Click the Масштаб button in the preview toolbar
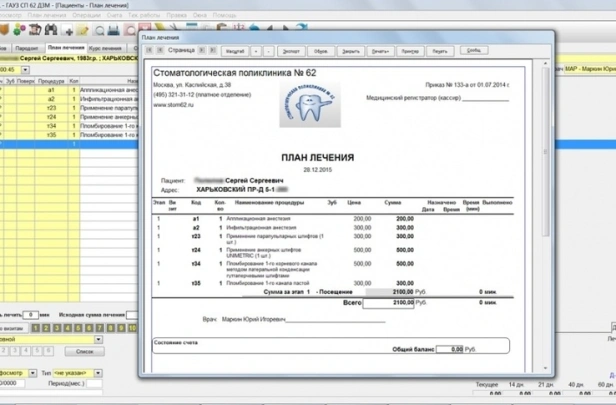This screenshot has height=405, width=616. [230, 49]
